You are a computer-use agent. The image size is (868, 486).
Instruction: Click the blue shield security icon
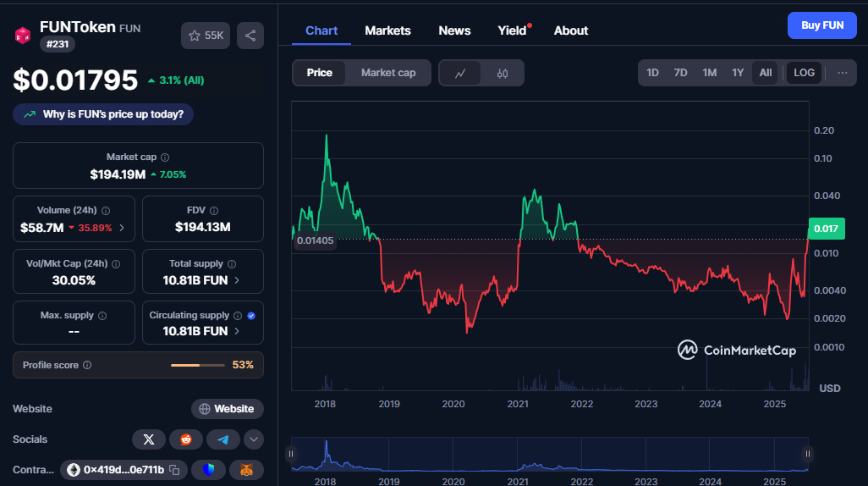tap(208, 470)
